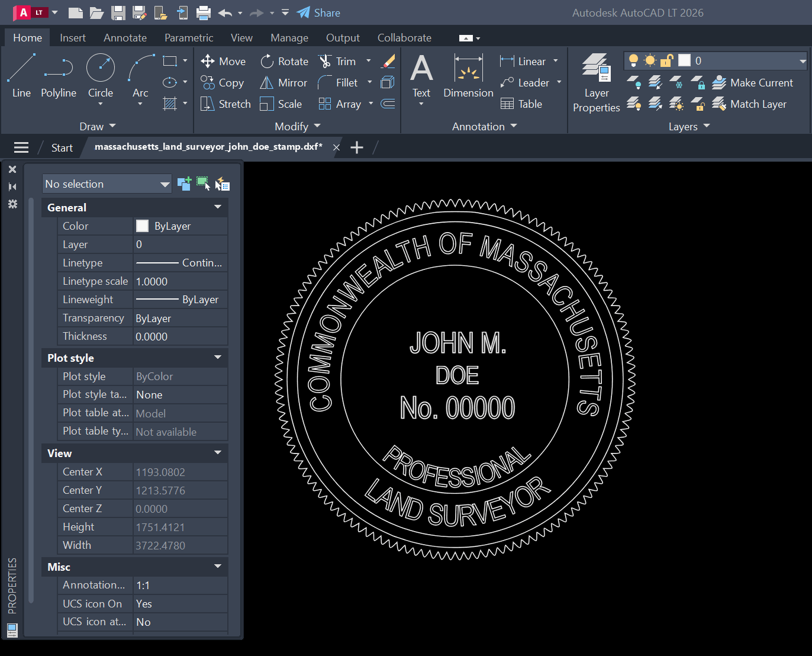This screenshot has height=656, width=812.
Task: Click the Linetype scale value field
Action: click(181, 281)
